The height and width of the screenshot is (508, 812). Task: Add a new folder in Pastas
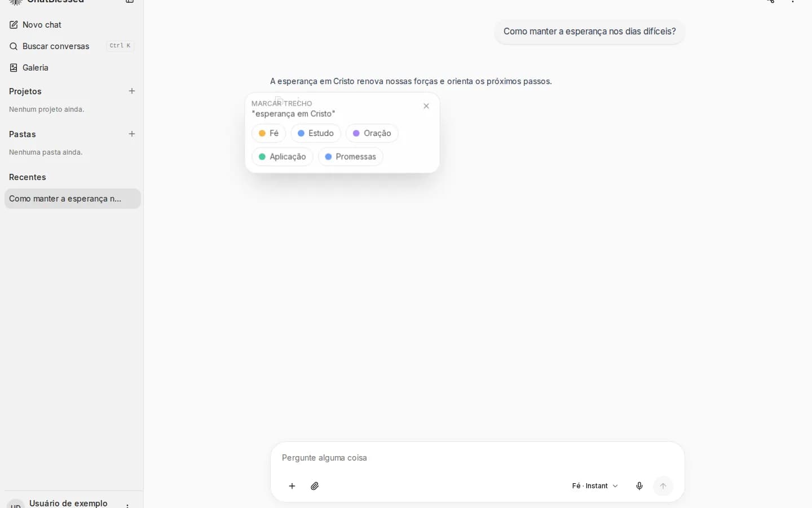point(132,134)
